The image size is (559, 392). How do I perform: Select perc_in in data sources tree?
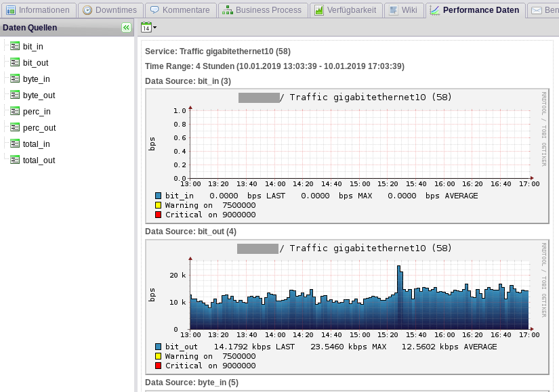(37, 112)
